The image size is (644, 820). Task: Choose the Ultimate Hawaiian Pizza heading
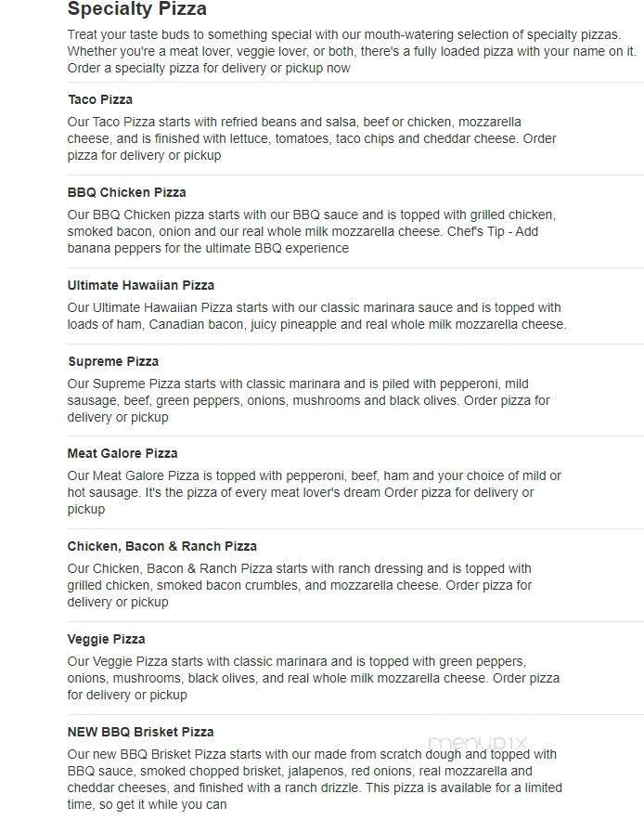(141, 285)
